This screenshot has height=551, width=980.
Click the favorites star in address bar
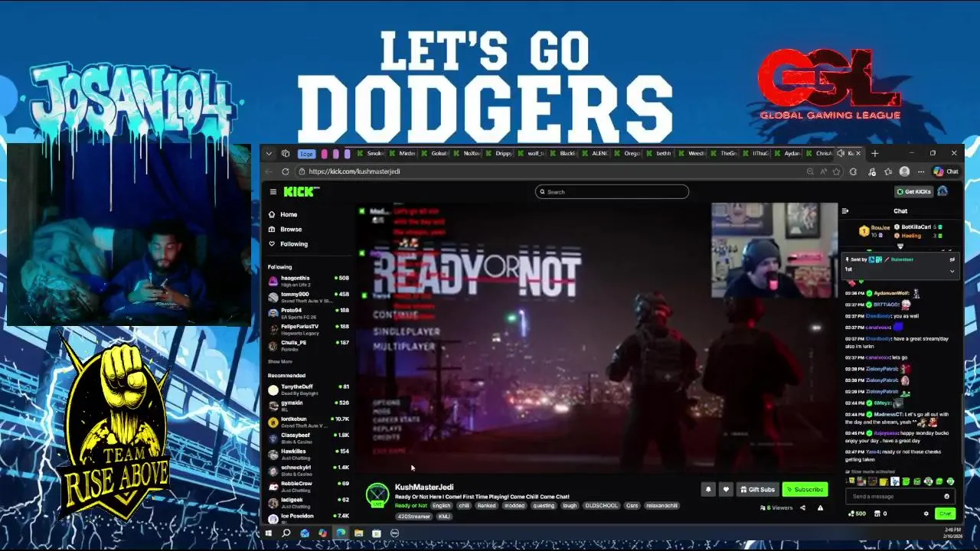tap(836, 171)
